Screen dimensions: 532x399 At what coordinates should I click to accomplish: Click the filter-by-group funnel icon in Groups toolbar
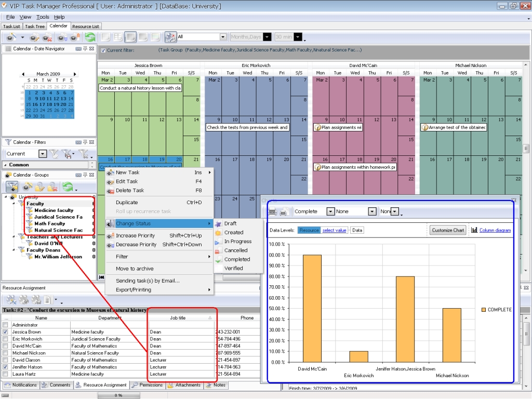pos(12,187)
